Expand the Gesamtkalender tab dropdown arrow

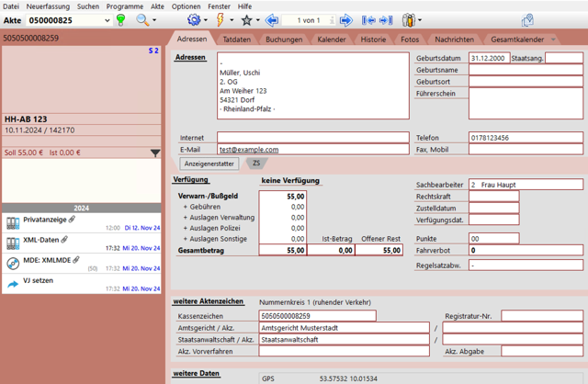553,40
